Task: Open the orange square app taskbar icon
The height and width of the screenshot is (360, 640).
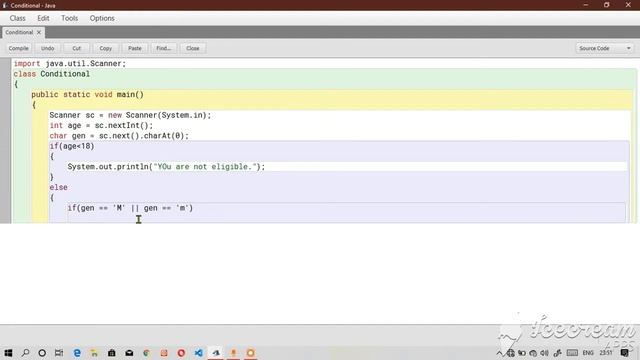Action: click(x=164, y=353)
